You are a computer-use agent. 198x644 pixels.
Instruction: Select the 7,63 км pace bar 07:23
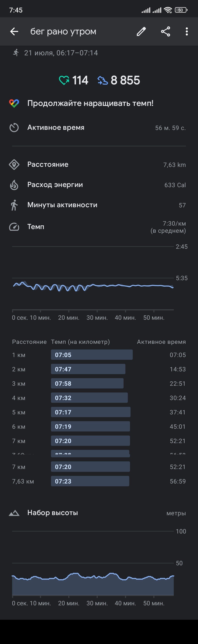click(x=90, y=481)
